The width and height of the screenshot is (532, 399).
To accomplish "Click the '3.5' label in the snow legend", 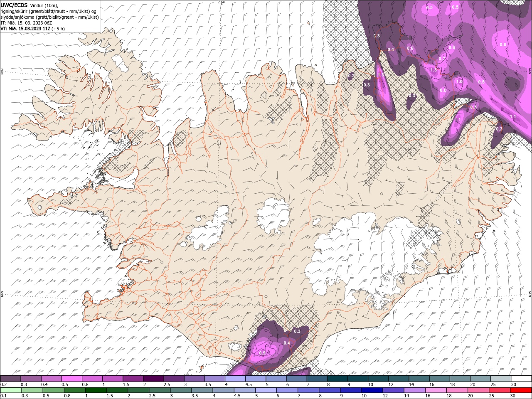I will [208, 384].
